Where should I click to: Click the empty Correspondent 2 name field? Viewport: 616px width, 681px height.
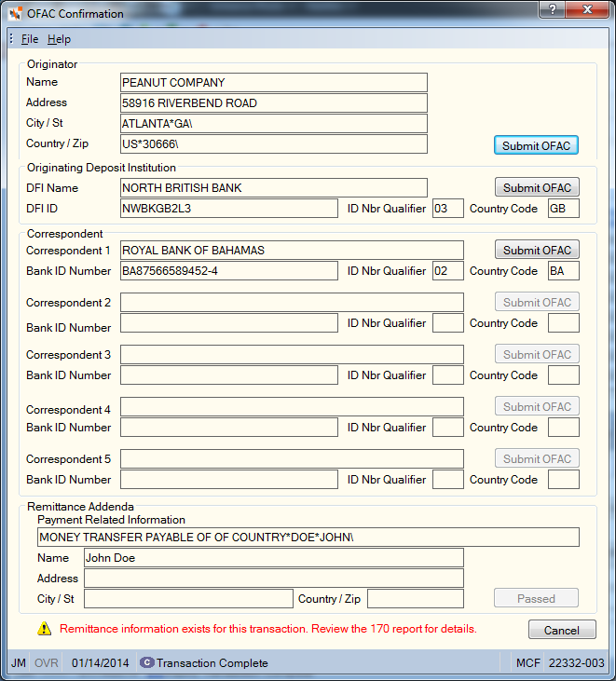[x=292, y=302]
